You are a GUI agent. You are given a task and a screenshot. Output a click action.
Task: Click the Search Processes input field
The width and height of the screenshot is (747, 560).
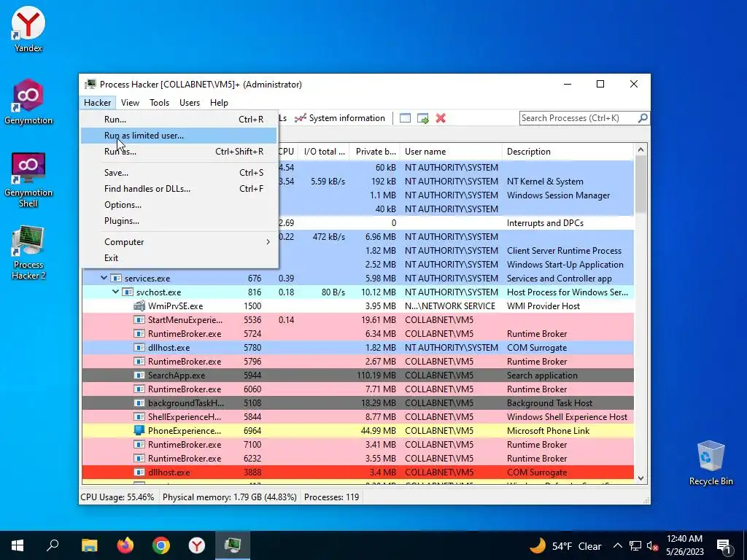click(578, 118)
